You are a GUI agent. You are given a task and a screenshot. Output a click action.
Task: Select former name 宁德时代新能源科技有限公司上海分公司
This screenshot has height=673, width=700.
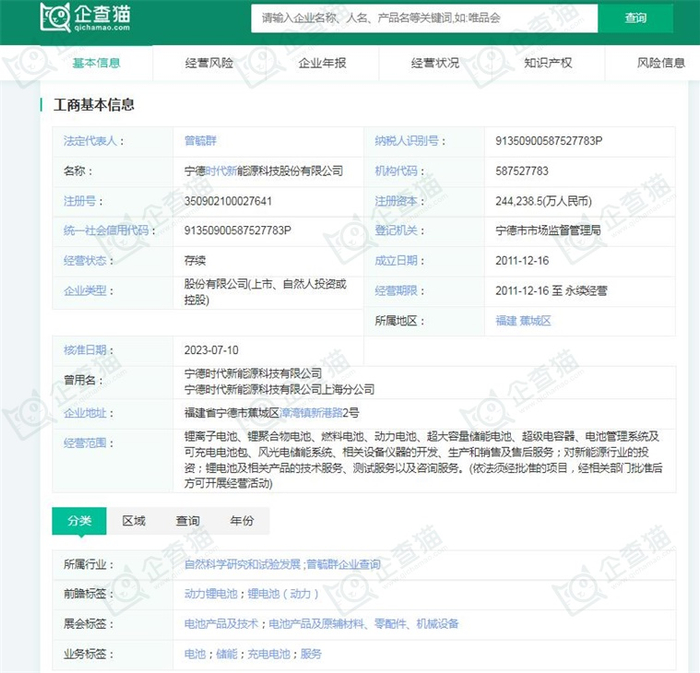tap(279, 389)
